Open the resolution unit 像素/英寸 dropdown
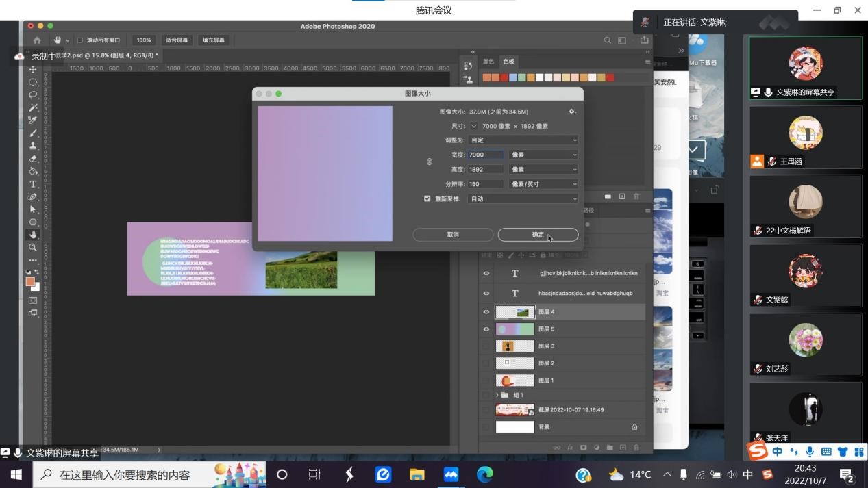This screenshot has width=868, height=488. (x=543, y=184)
